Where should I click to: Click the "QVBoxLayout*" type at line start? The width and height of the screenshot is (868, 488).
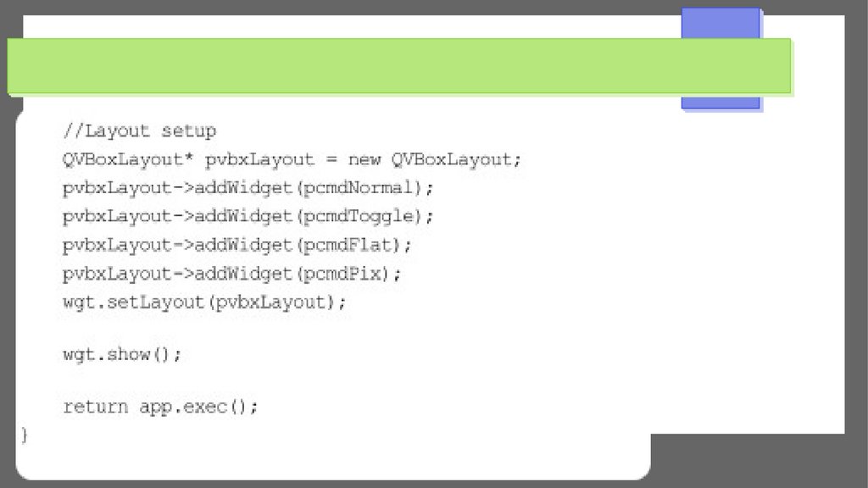click(x=128, y=159)
